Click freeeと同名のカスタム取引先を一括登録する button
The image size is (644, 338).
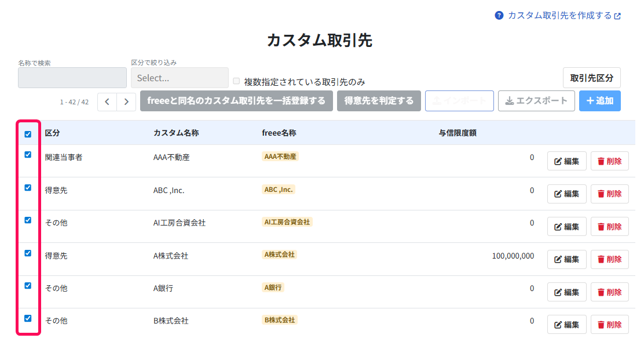pos(236,101)
